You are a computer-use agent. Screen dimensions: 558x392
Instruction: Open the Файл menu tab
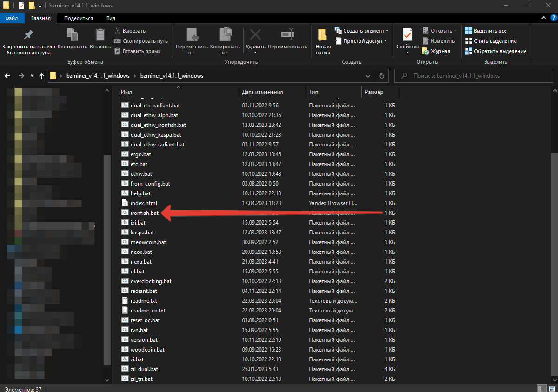pos(12,18)
